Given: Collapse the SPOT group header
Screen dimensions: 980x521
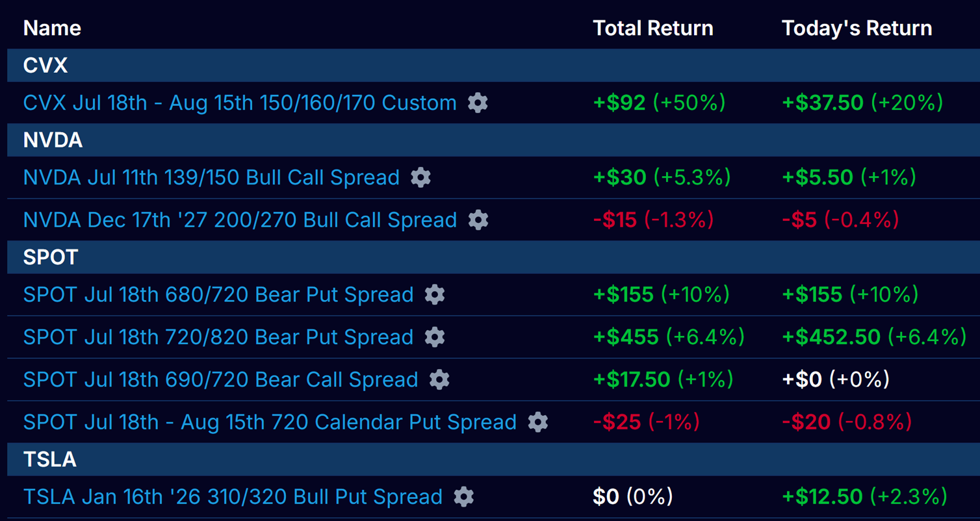Looking at the screenshot, I should pyautogui.click(x=51, y=257).
